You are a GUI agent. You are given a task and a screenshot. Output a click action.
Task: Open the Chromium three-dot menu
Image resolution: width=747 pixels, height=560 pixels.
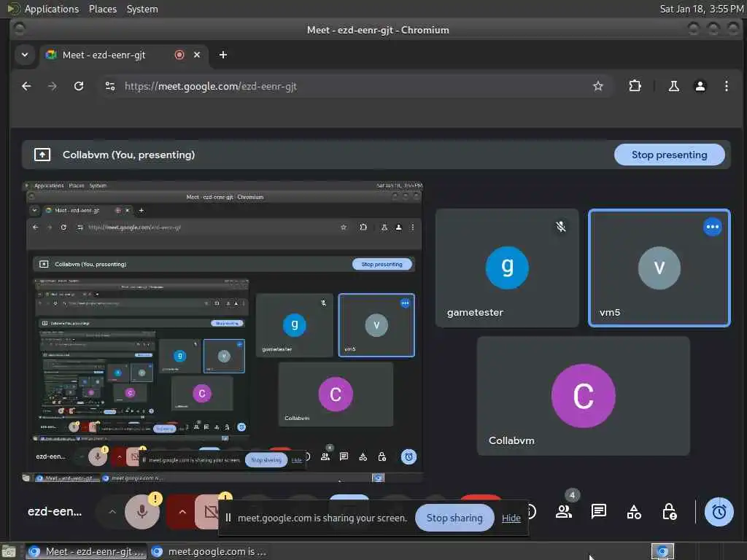[726, 86]
